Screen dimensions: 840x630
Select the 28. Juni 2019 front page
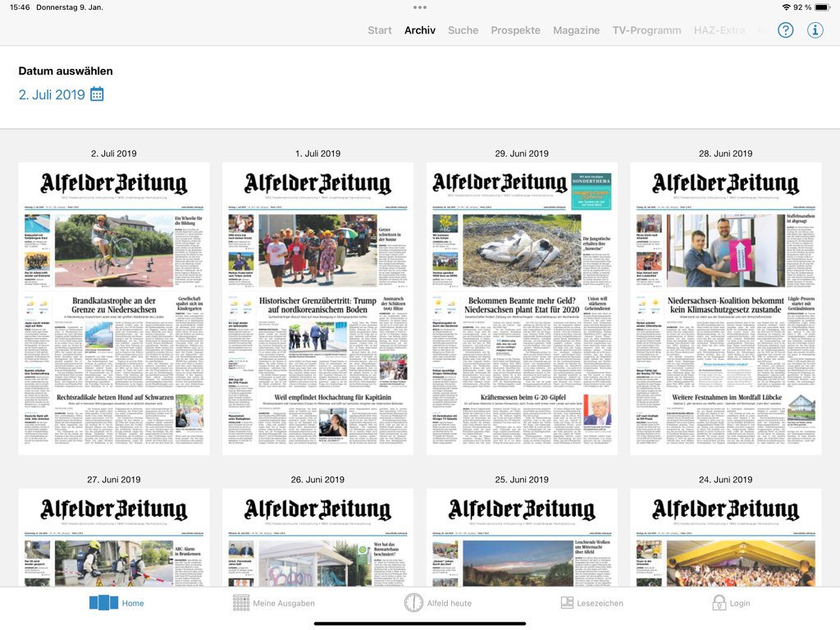(725, 308)
